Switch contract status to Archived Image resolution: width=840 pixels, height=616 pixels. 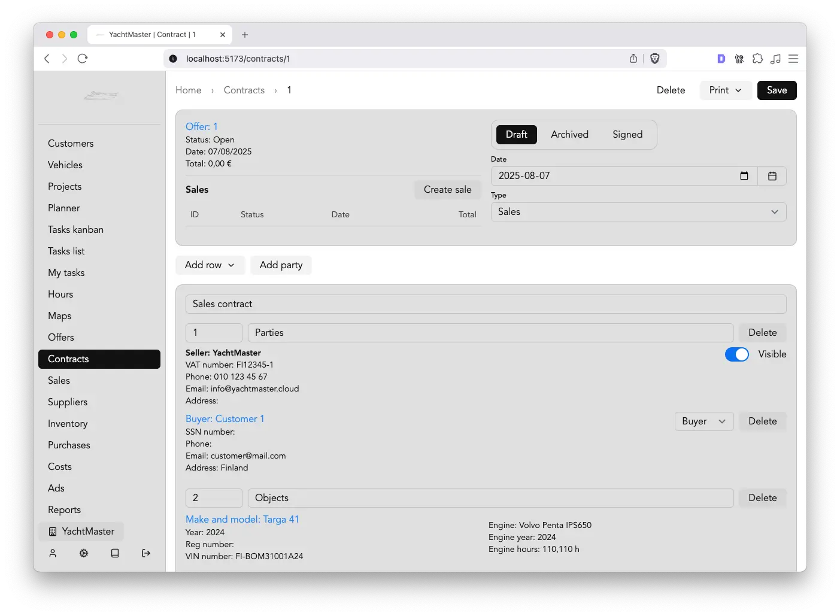[x=569, y=135]
